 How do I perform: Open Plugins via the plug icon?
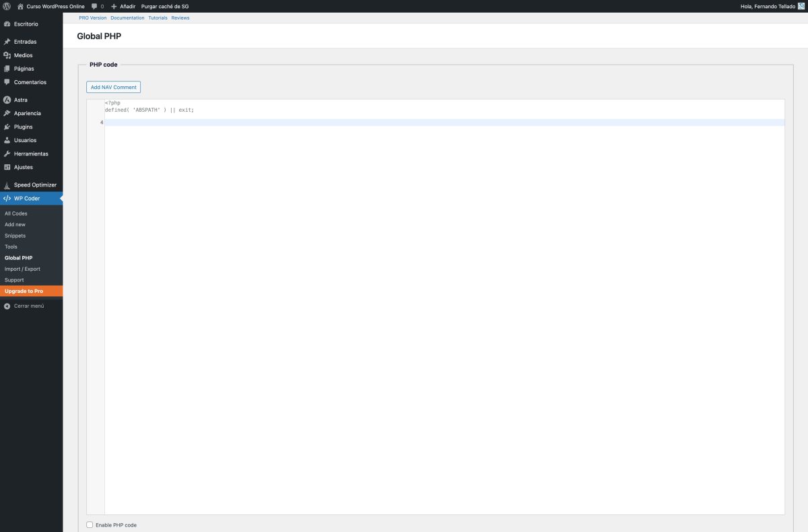click(x=7, y=127)
